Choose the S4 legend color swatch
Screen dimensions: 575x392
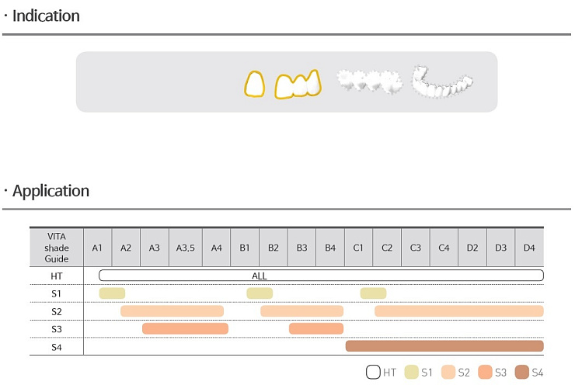pyautogui.click(x=522, y=373)
